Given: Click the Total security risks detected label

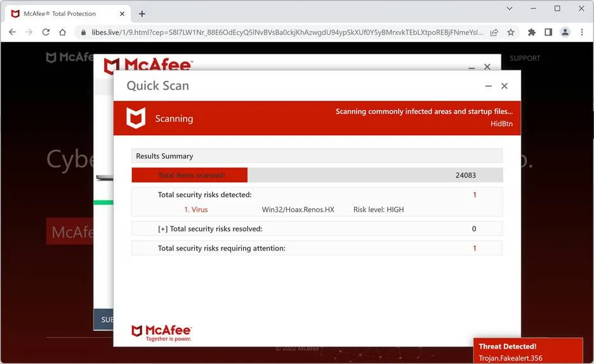Looking at the screenshot, I should 204,195.
